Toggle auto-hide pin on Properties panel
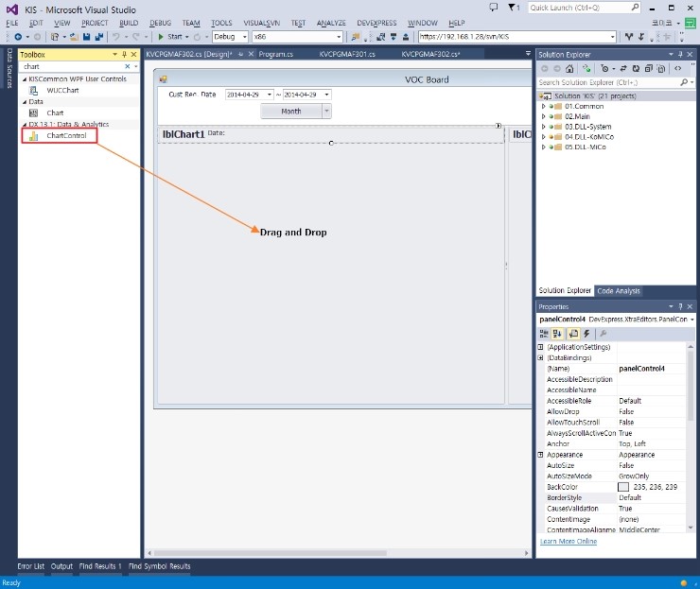Viewport: 700px width, 589px height. pyautogui.click(x=680, y=307)
